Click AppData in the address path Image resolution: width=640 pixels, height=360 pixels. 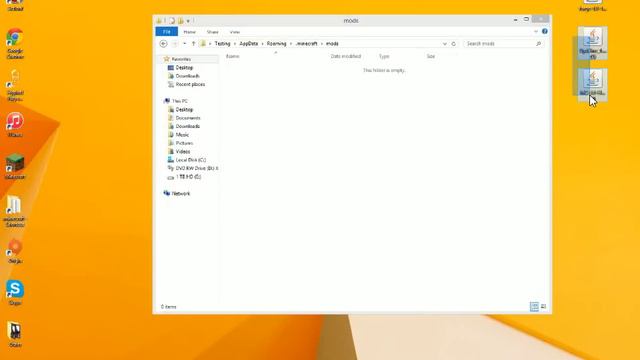click(x=249, y=44)
